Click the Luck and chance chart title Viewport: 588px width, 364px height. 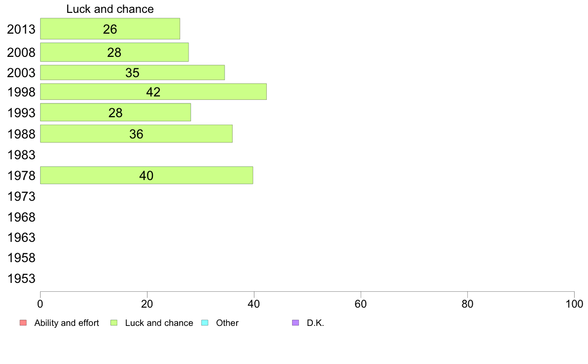pyautogui.click(x=110, y=9)
